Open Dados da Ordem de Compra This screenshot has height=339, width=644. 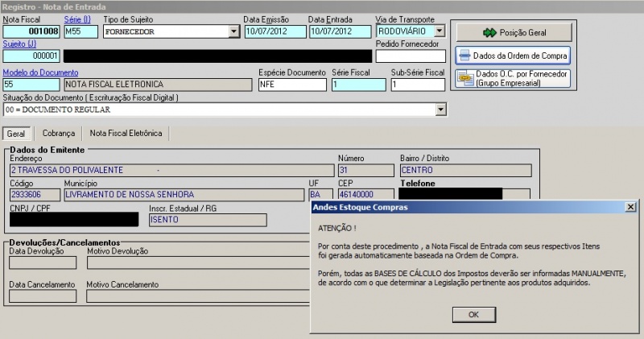tap(514, 56)
